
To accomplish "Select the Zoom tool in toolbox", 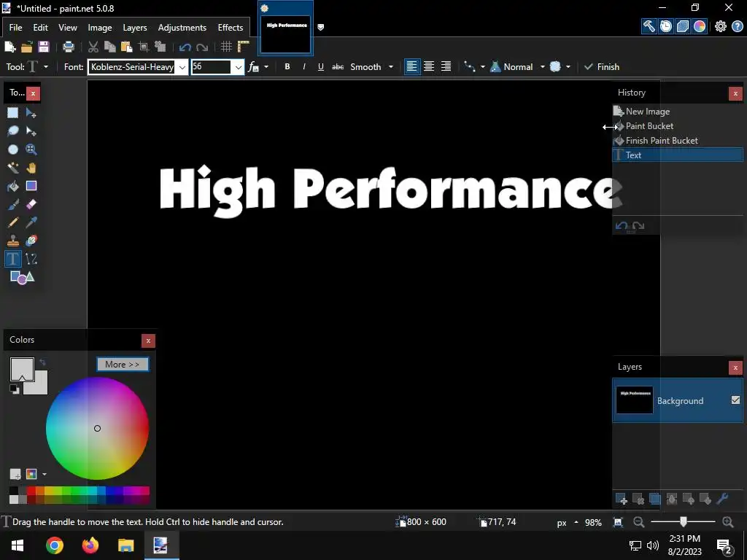I will (31, 149).
